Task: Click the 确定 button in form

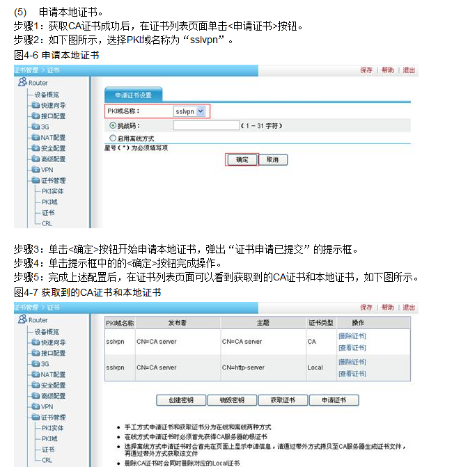Action: [242, 159]
